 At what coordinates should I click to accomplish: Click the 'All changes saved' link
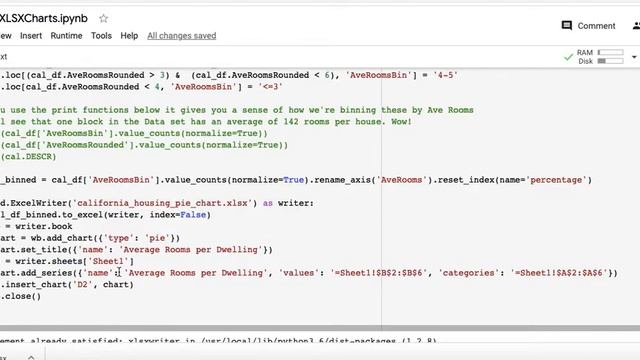coord(182,36)
